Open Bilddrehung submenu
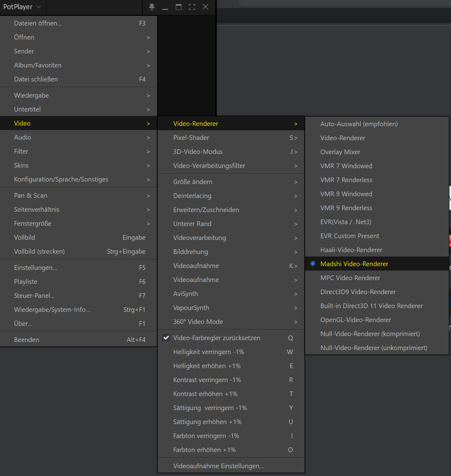The image size is (451, 476). coord(231,252)
